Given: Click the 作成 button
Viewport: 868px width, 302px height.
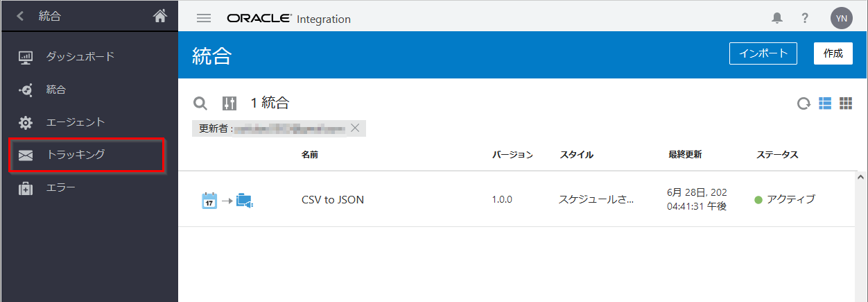Looking at the screenshot, I should click(833, 53).
